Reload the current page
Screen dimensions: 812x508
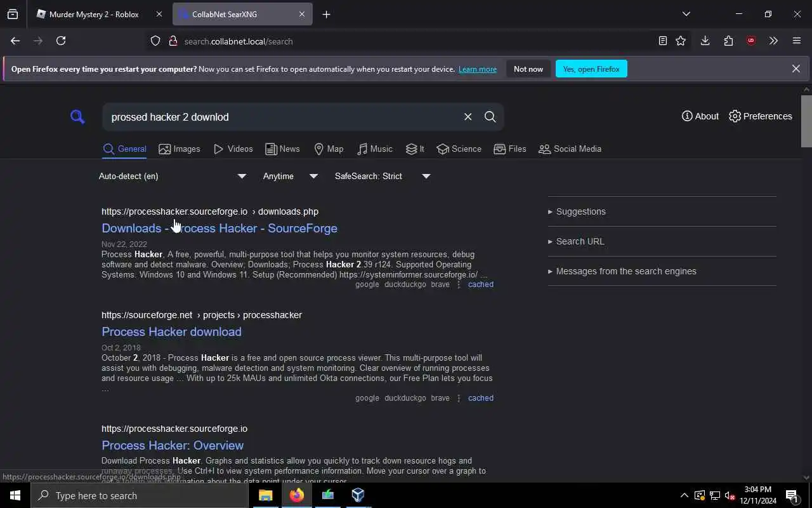click(x=61, y=41)
